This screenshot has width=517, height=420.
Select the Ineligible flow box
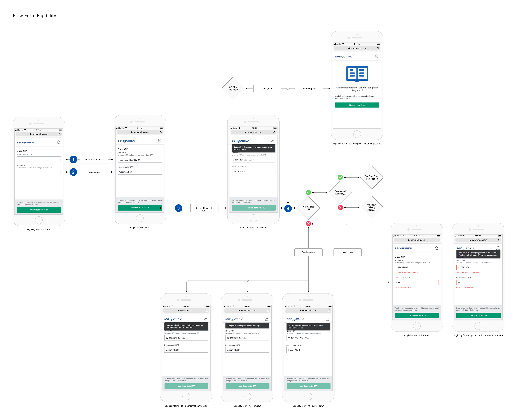267,89
